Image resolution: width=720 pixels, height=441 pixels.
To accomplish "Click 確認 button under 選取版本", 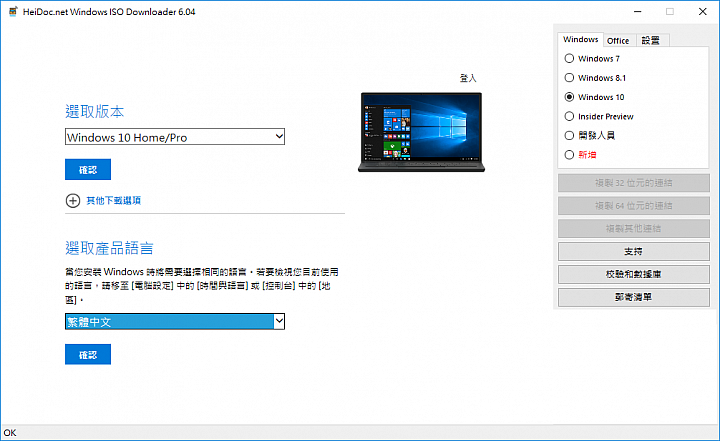I will point(88,170).
